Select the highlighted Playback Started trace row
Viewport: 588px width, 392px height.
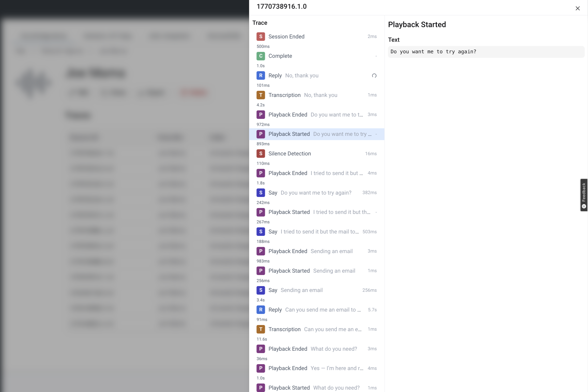click(316, 134)
